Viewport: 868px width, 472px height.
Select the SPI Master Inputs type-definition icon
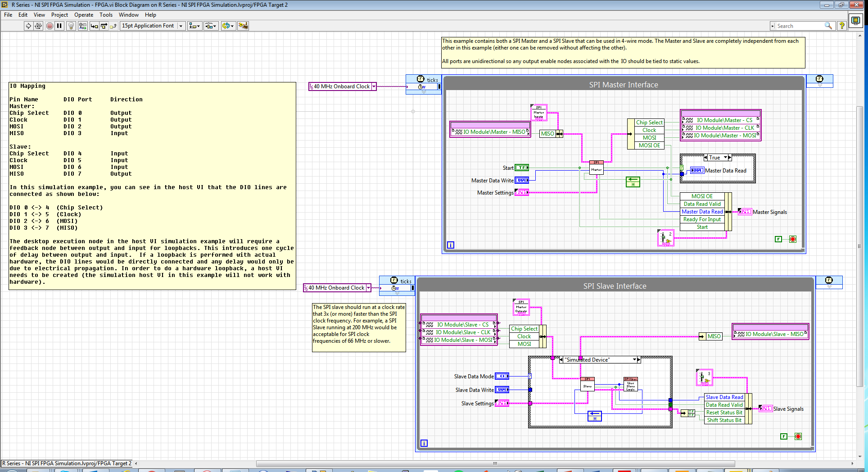[x=538, y=113]
